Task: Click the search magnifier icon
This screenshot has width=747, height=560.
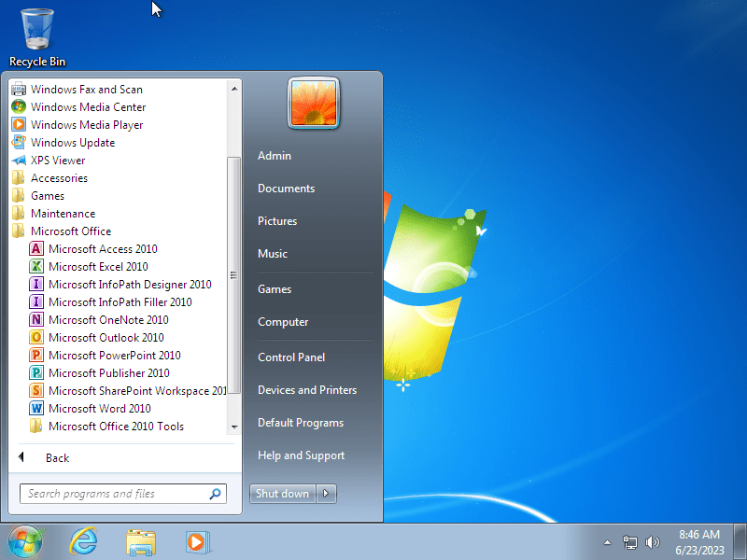Action: pos(216,494)
